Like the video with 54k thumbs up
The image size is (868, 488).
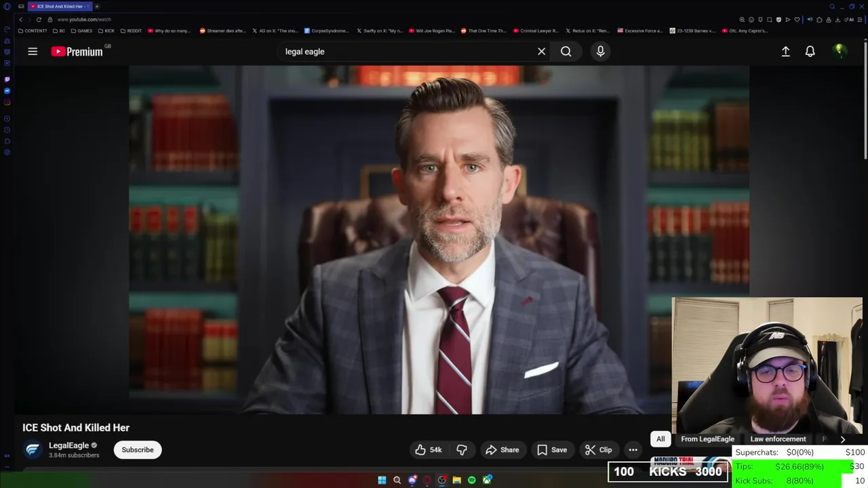429,449
